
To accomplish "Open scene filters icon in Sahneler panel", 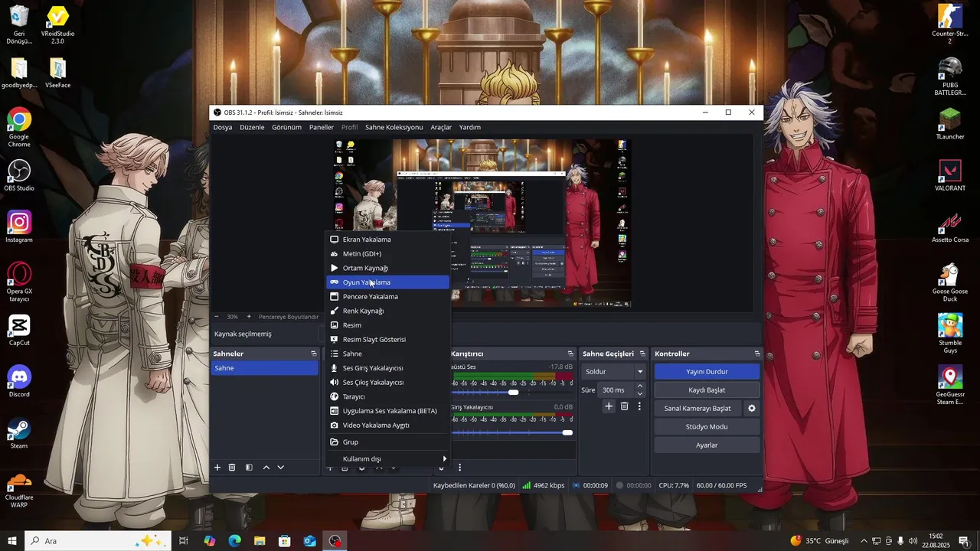I will [x=249, y=468].
